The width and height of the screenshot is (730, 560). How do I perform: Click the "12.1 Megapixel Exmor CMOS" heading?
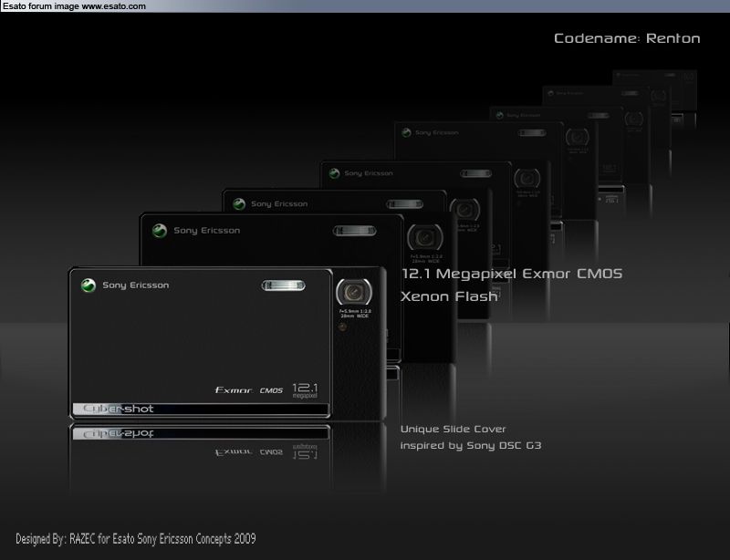[512, 274]
